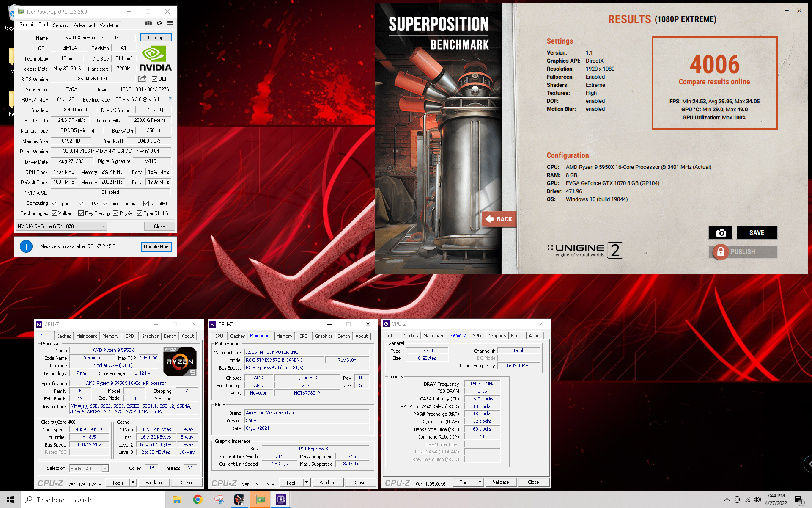This screenshot has width=812, height=508.
Task: Toggle Vulkan checkbox
Action: coord(54,213)
